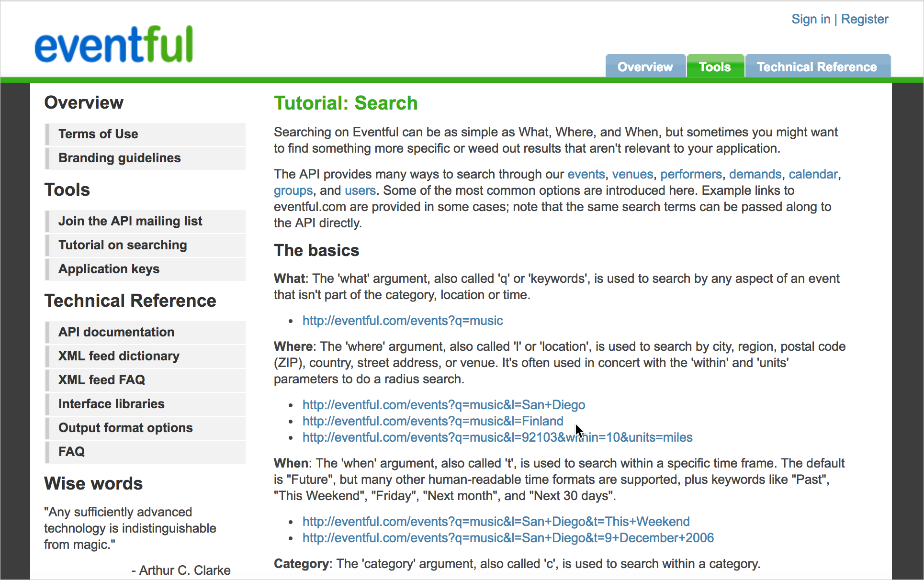
Task: Navigate to FAQ page
Action: pyautogui.click(x=71, y=451)
